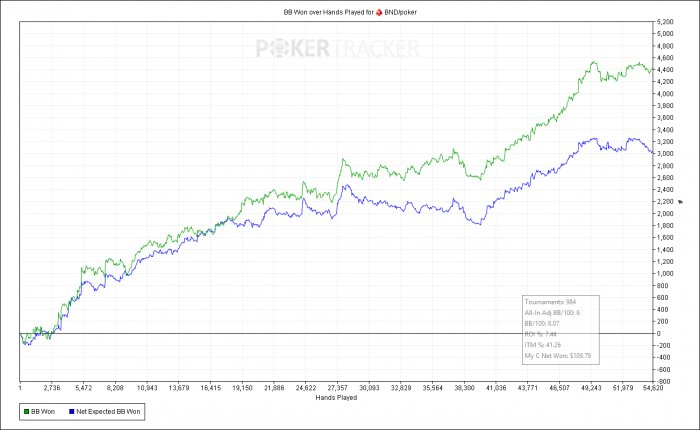Click x-axis label '46,507'

click(x=559, y=388)
